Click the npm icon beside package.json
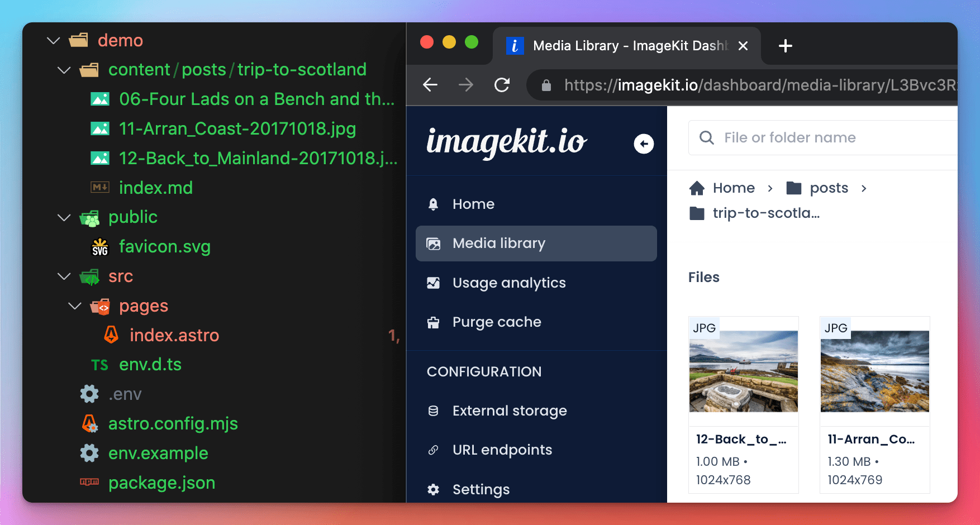Viewport: 980px width, 525px height. coord(89,482)
